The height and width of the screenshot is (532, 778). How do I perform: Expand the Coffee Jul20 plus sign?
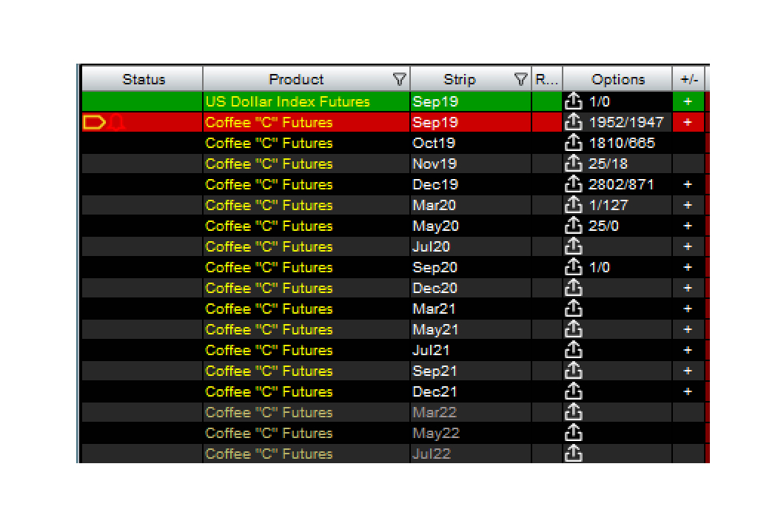pyautogui.click(x=688, y=246)
